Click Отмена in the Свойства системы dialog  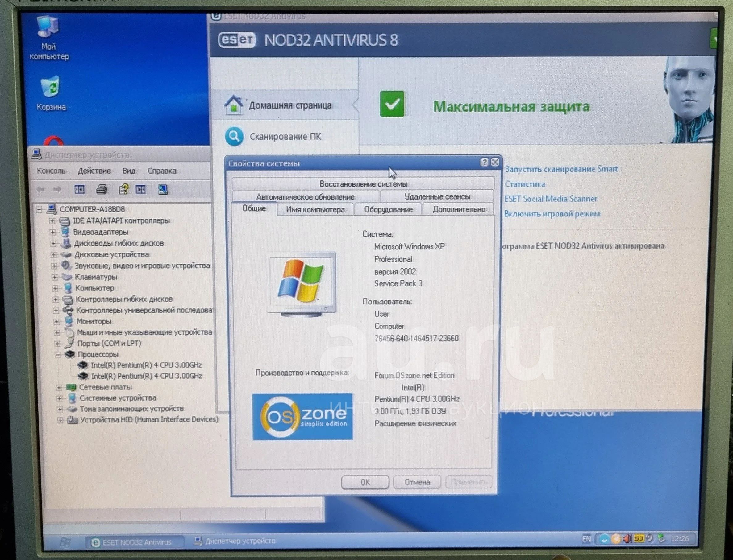(417, 482)
